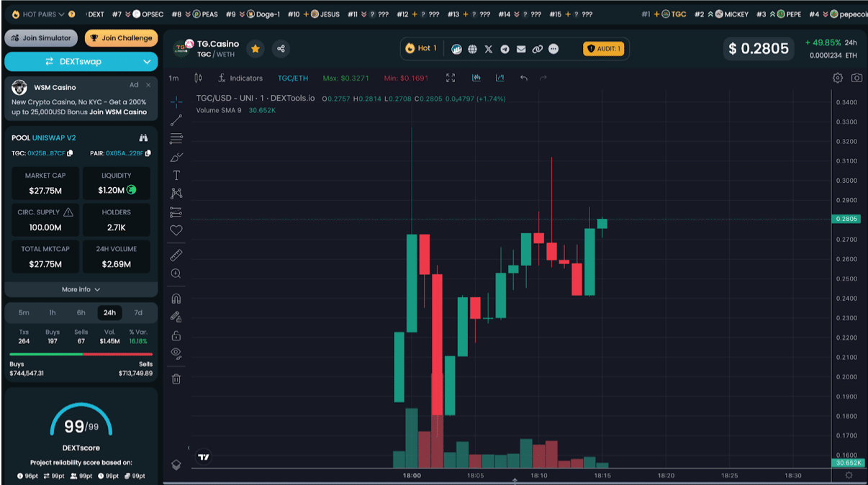
Task: Toggle the first chart view mode icon
Action: (476, 78)
